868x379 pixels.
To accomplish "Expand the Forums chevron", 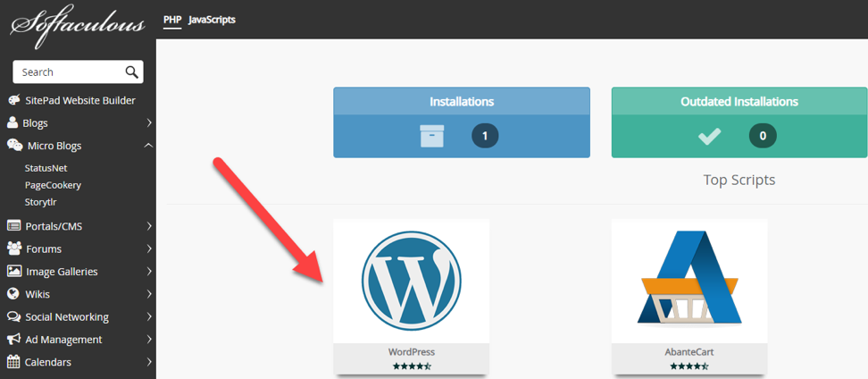I will 149,248.
